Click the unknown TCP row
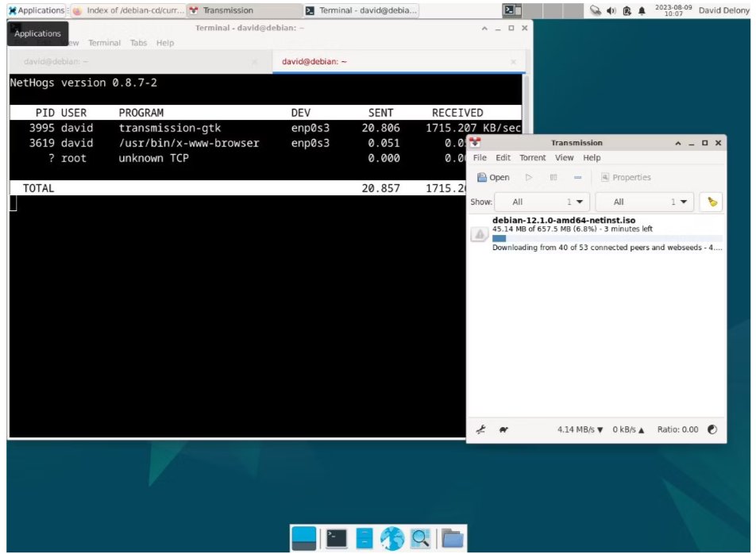This screenshot has width=756, height=554. click(x=237, y=158)
